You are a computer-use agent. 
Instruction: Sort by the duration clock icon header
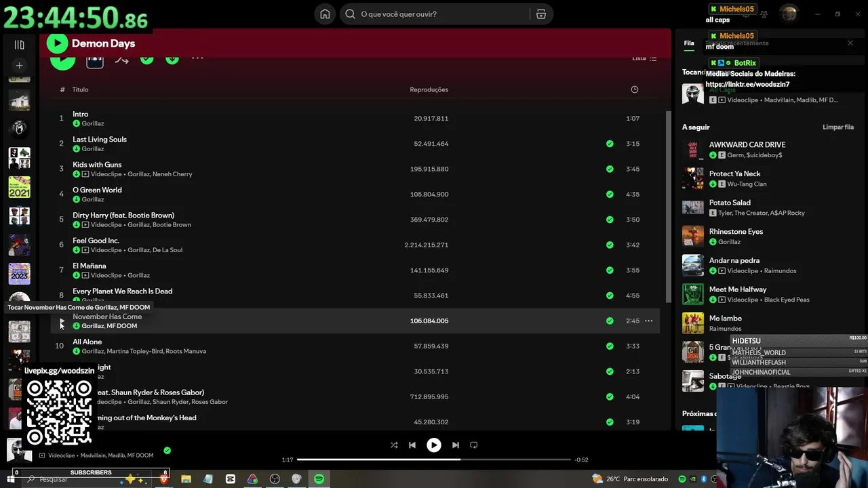[x=635, y=89]
